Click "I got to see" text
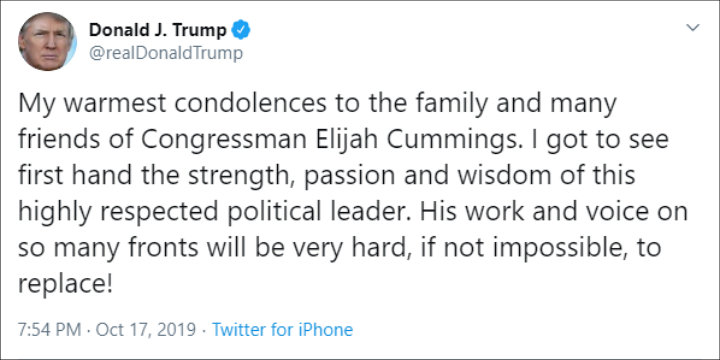Screen dimensions: 720x360 [599, 141]
